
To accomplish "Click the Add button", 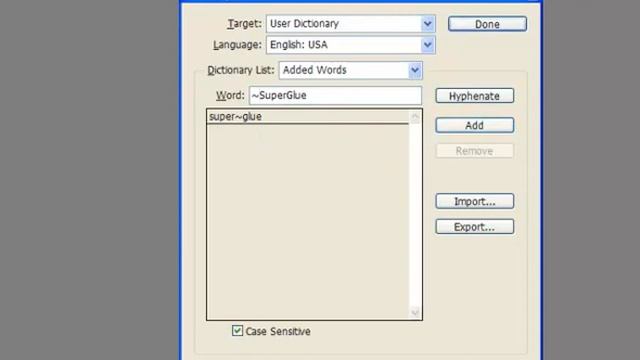I will [x=474, y=125].
